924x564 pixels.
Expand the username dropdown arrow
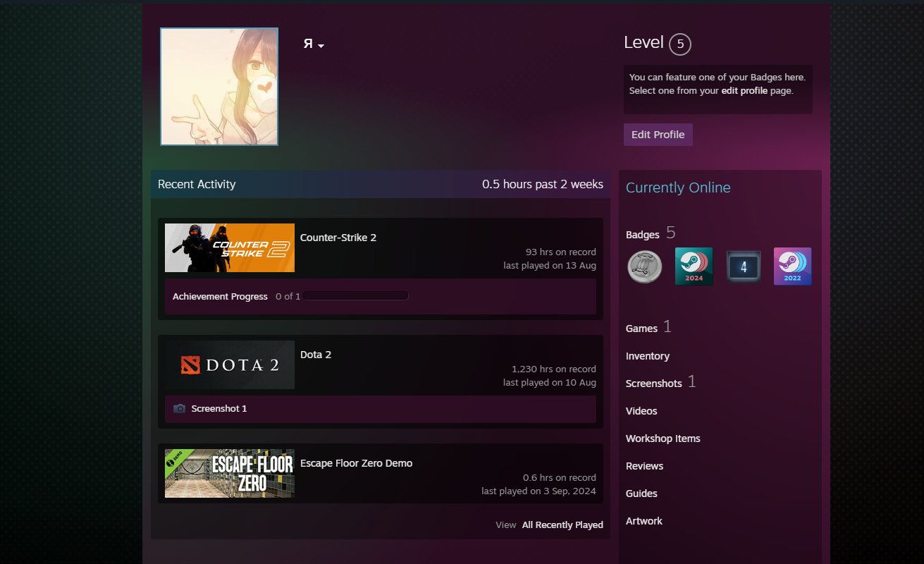[x=321, y=46]
